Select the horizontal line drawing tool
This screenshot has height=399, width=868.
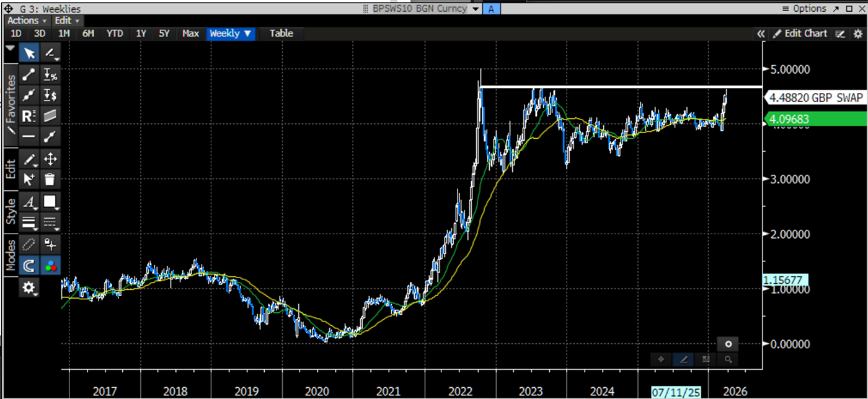click(x=29, y=136)
